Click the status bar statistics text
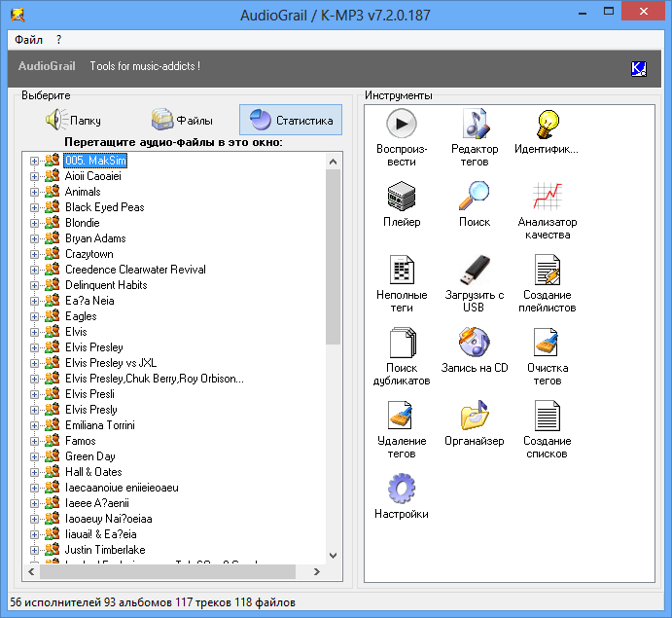 coord(153,602)
